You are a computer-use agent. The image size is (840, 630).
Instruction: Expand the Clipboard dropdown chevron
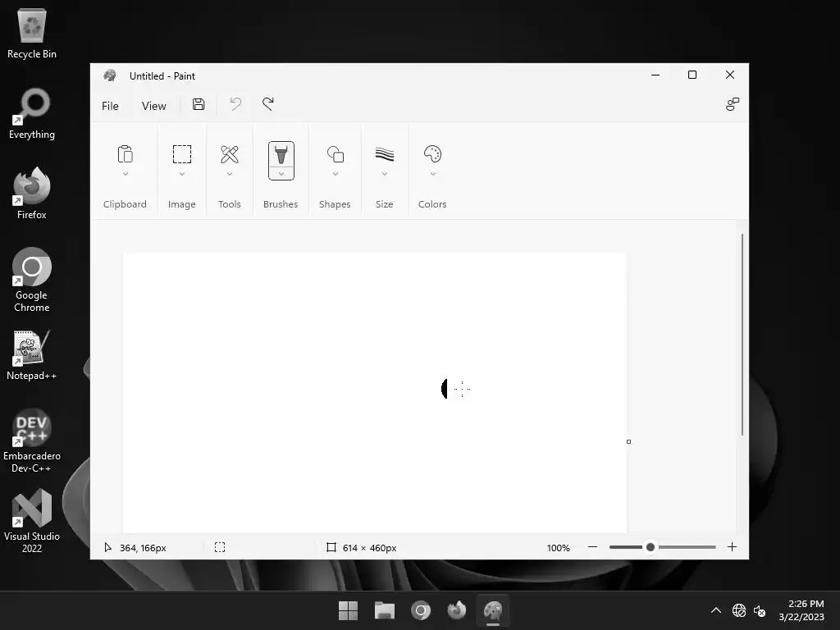(126, 174)
